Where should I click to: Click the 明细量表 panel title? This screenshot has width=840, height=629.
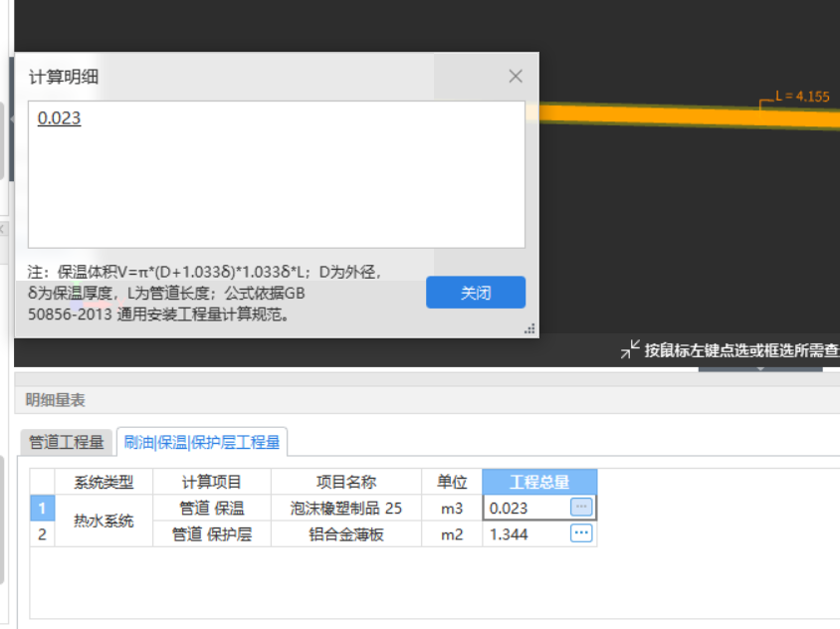[x=55, y=400]
